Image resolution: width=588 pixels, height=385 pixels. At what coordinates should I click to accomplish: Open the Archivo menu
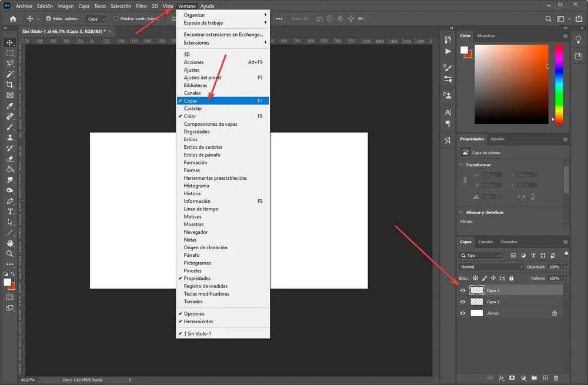[x=24, y=6]
